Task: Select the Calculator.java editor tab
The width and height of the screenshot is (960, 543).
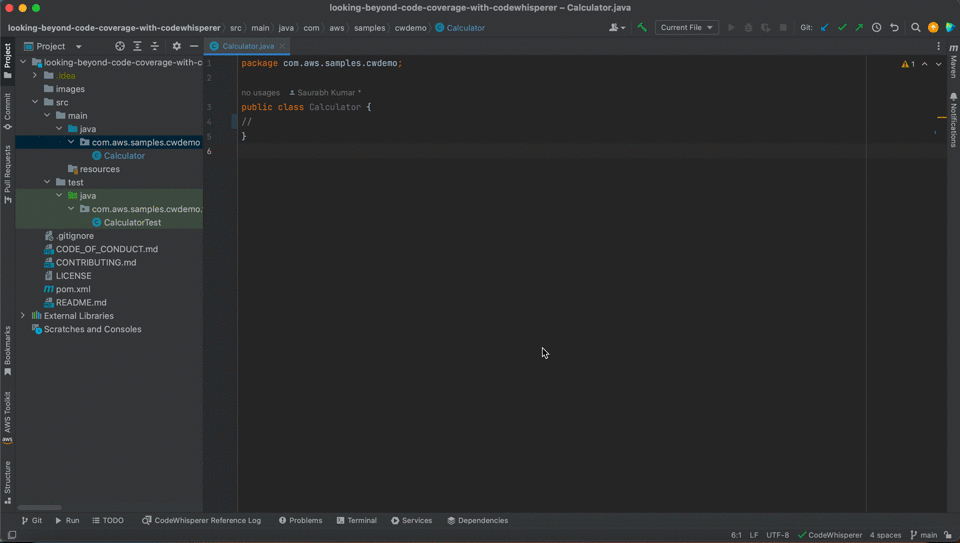Action: [247, 47]
